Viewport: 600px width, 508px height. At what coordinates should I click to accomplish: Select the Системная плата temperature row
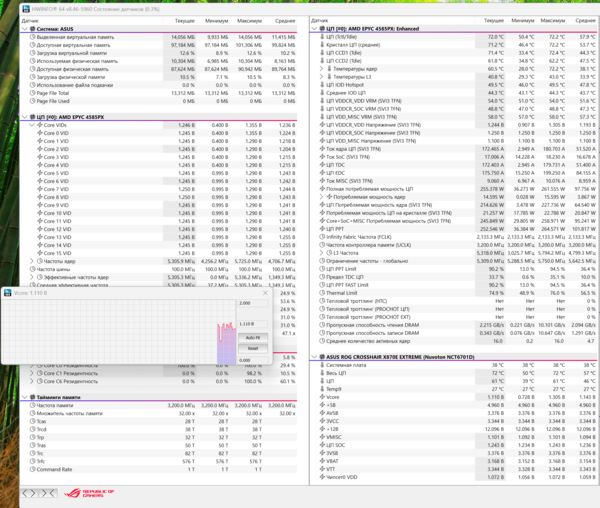coord(454,365)
